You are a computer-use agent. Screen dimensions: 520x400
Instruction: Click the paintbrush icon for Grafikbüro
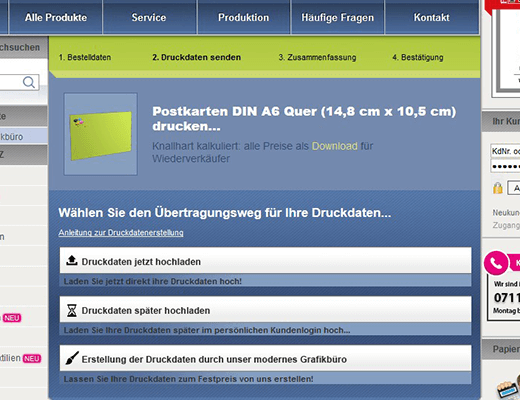tap(72, 358)
